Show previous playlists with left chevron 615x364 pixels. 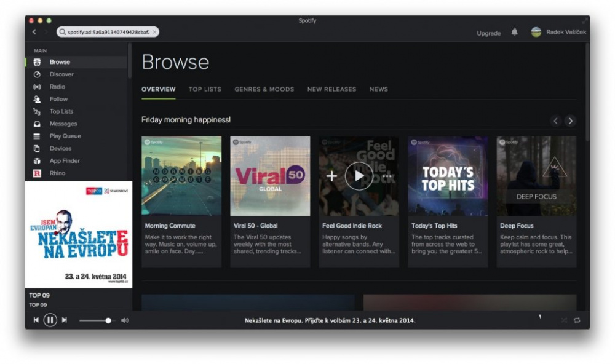(x=555, y=121)
